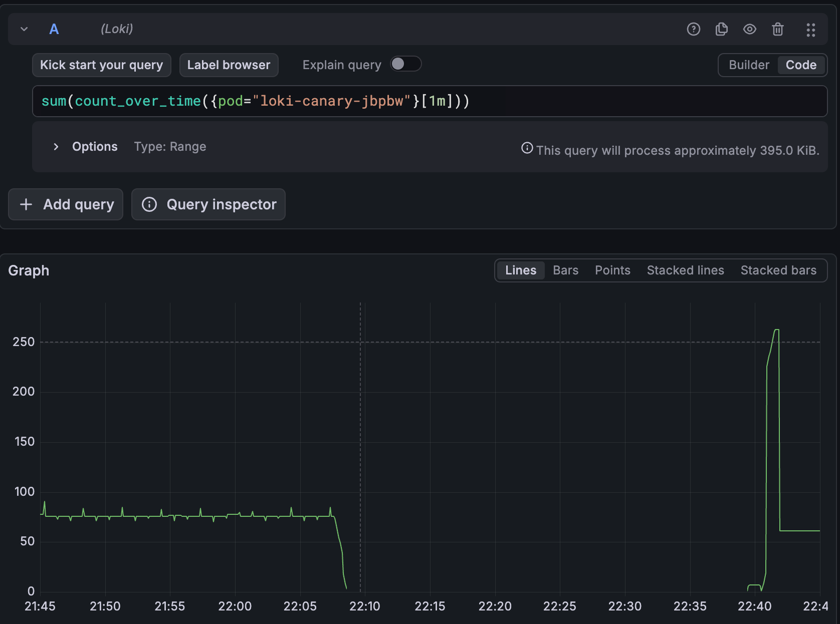This screenshot has width=840, height=624.
Task: Toggle query visibility eye icon
Action: click(750, 29)
